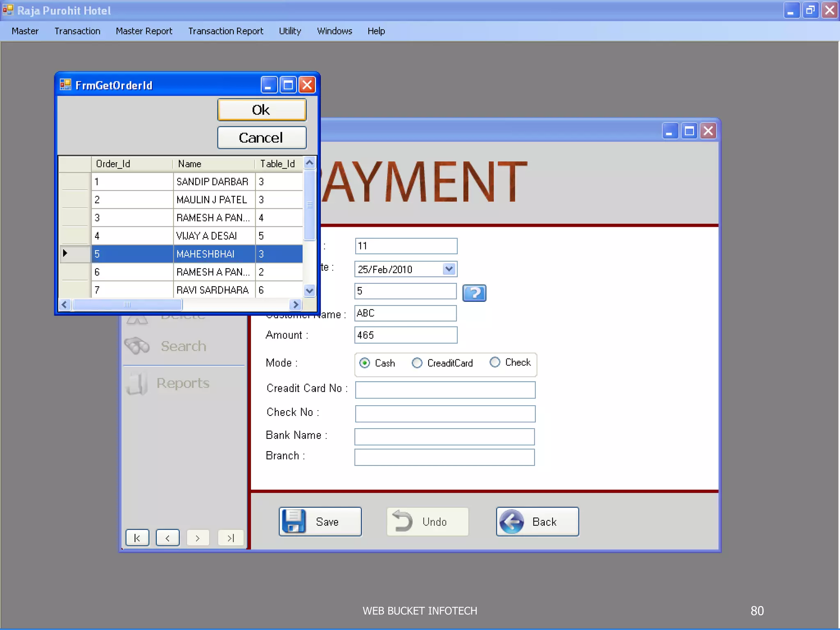Click the order grid scroll right arrow
This screenshot has width=840, height=630.
tap(295, 304)
